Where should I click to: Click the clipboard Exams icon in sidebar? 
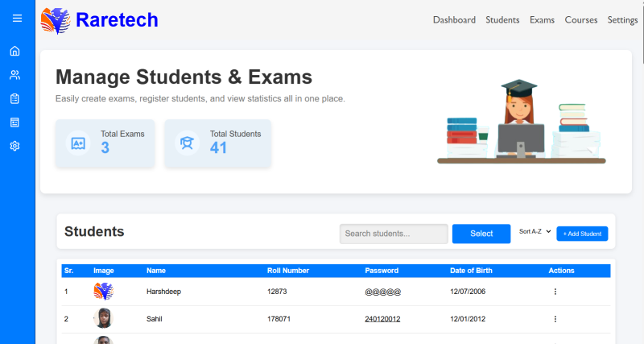(x=14, y=99)
